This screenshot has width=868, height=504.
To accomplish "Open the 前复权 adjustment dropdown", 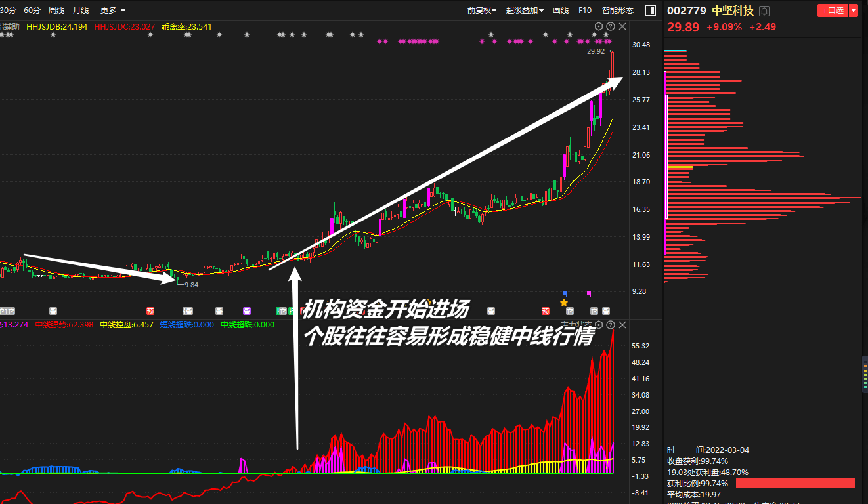I will coord(483,10).
